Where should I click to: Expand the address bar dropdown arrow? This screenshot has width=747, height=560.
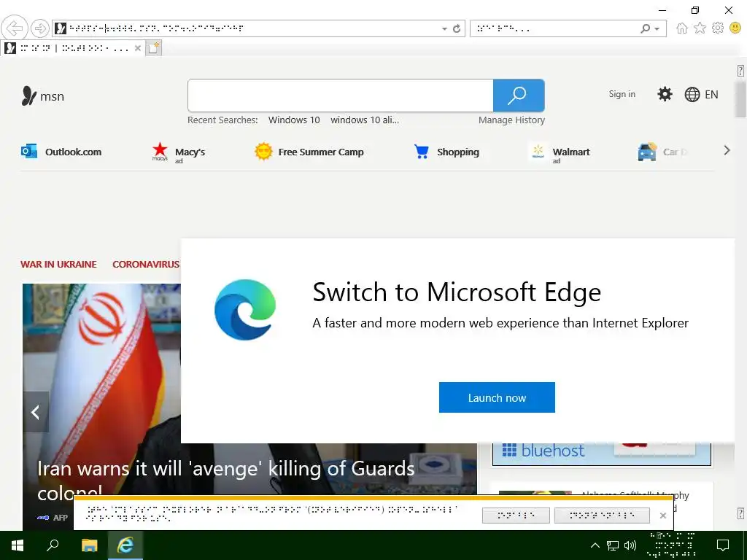tap(444, 29)
